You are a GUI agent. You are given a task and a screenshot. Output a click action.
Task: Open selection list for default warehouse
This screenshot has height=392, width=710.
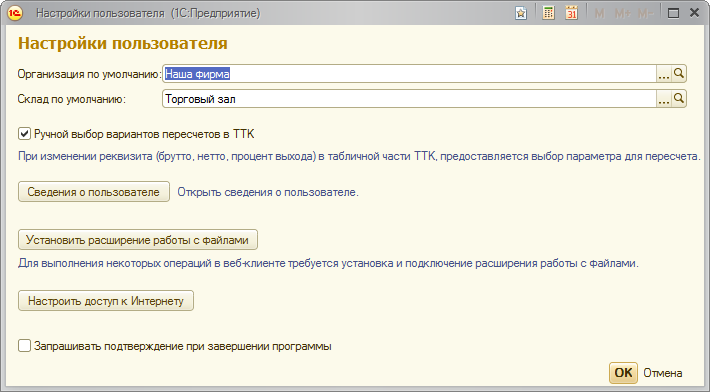(664, 98)
